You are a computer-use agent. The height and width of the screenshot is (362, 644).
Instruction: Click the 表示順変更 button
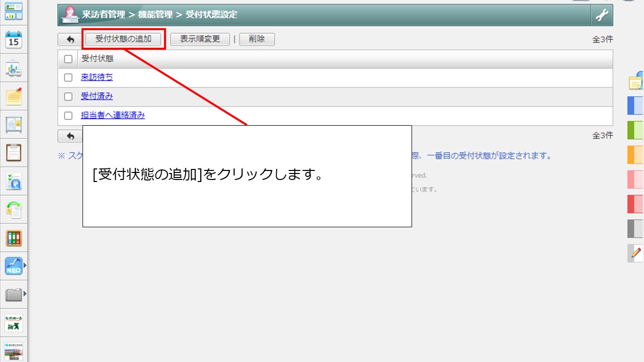click(200, 39)
